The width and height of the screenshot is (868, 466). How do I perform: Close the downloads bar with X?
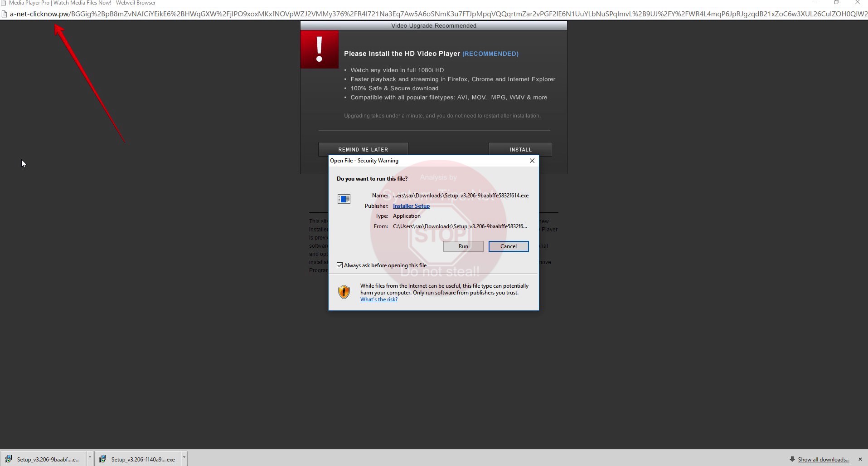click(860, 459)
